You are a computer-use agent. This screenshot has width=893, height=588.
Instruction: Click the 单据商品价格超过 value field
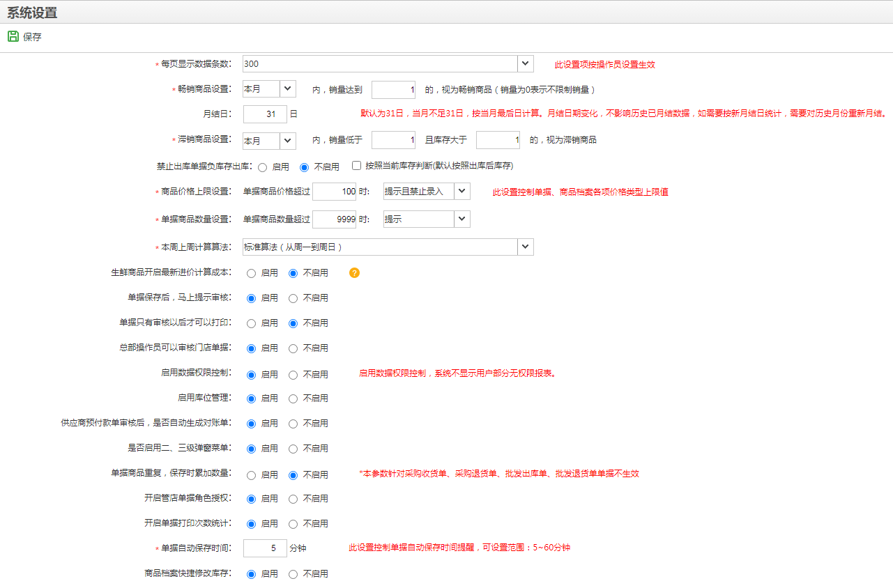335,192
